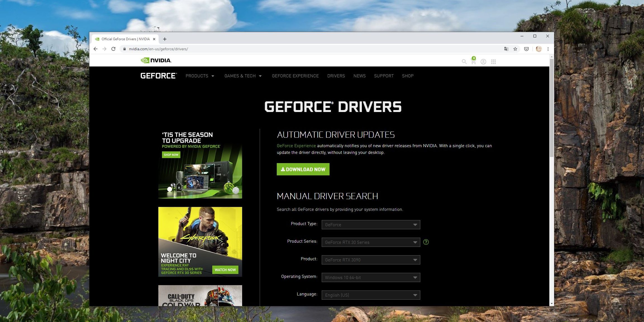644x322 pixels.
Task: Bookmark this page with the star icon
Action: pos(515,49)
